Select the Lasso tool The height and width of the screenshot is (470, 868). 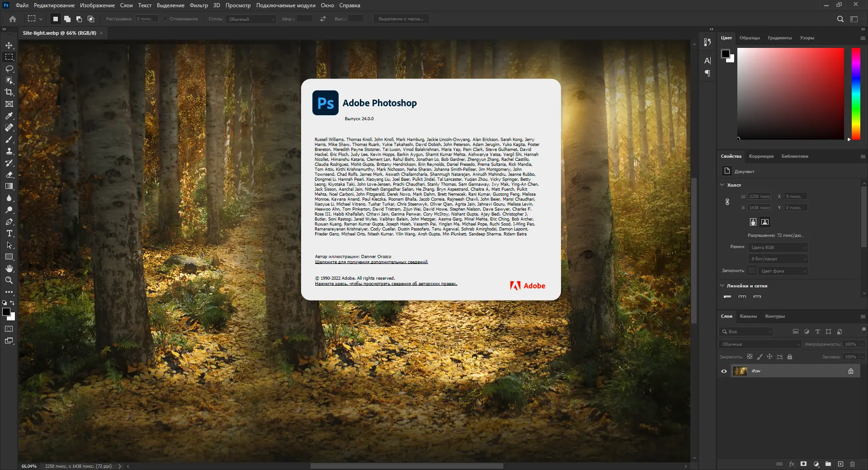pos(9,69)
